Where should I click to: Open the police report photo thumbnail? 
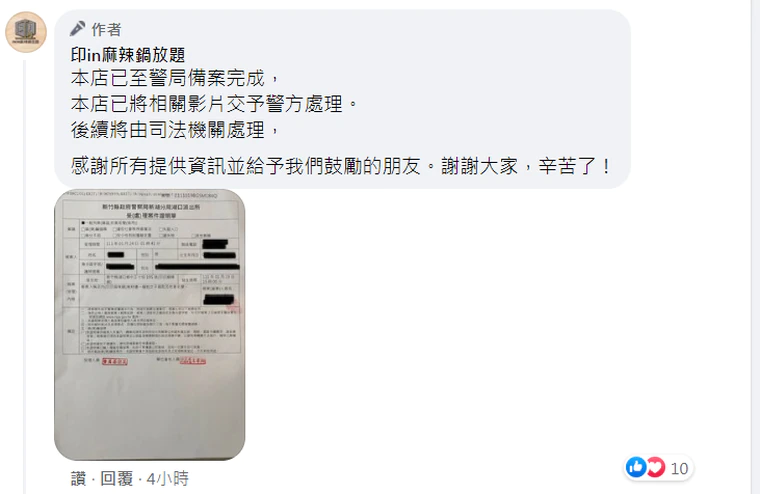pyautogui.click(x=150, y=324)
